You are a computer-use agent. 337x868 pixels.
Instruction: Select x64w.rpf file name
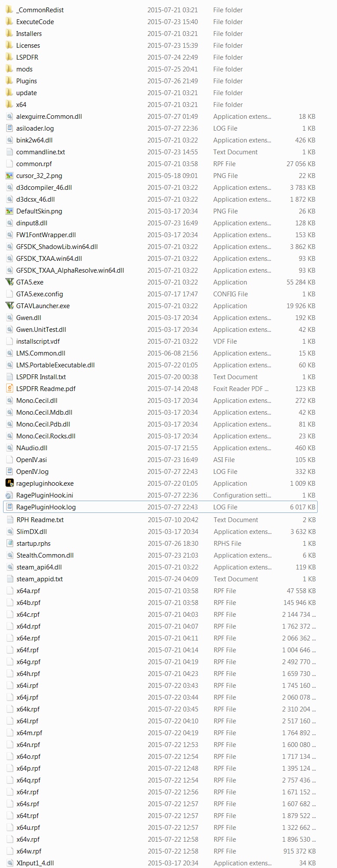[x=29, y=851]
